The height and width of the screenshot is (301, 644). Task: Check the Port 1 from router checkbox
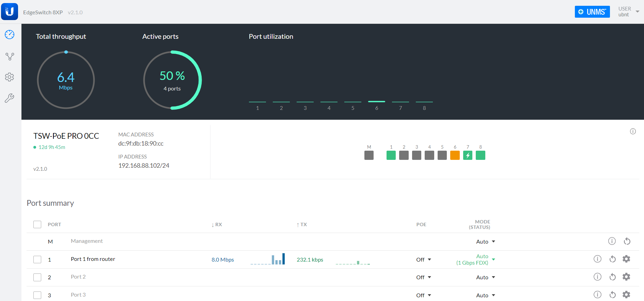pos(37,260)
